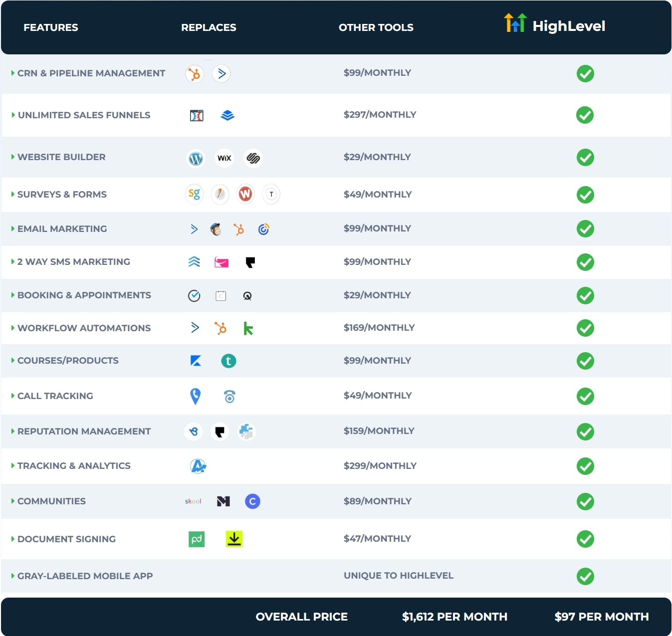The image size is (672, 636).
Task: Click the Kajabi icon in Courses/Products row
Action: click(196, 361)
